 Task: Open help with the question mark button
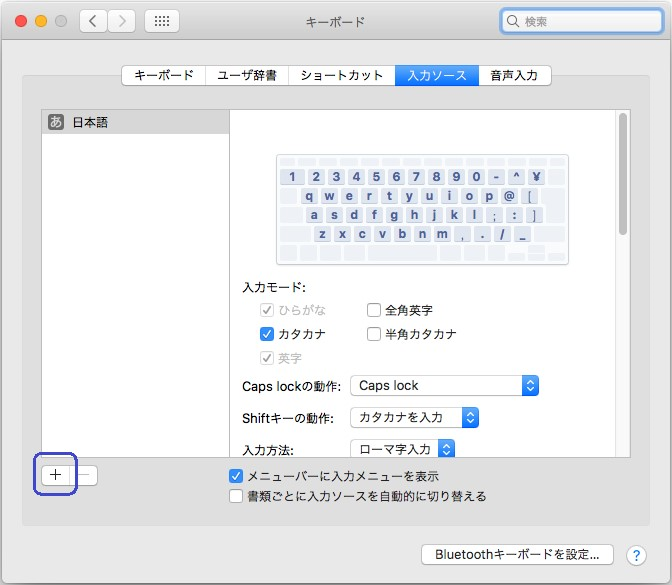pyautogui.click(x=636, y=555)
